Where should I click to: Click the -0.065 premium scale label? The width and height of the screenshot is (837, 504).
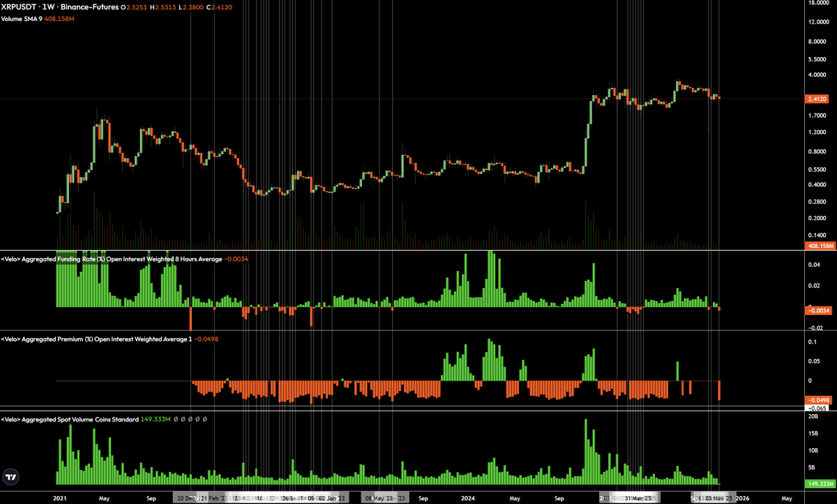click(x=815, y=407)
